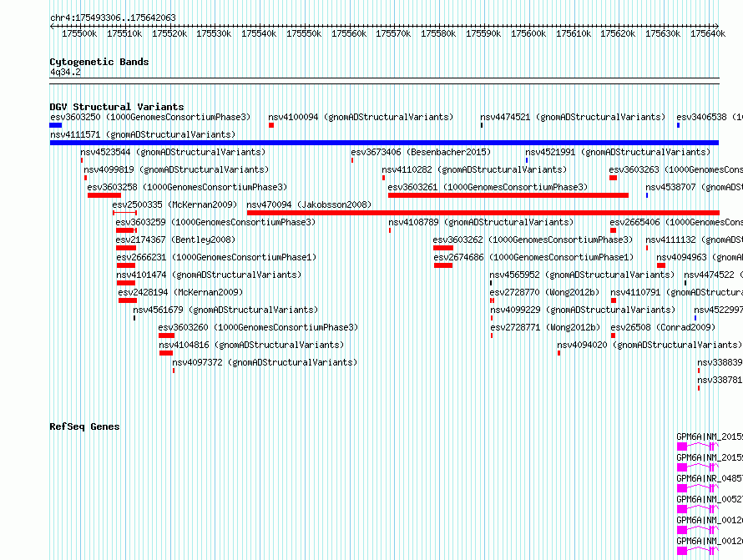
Task: Click the 175570k ruler position
Action: (x=393, y=33)
